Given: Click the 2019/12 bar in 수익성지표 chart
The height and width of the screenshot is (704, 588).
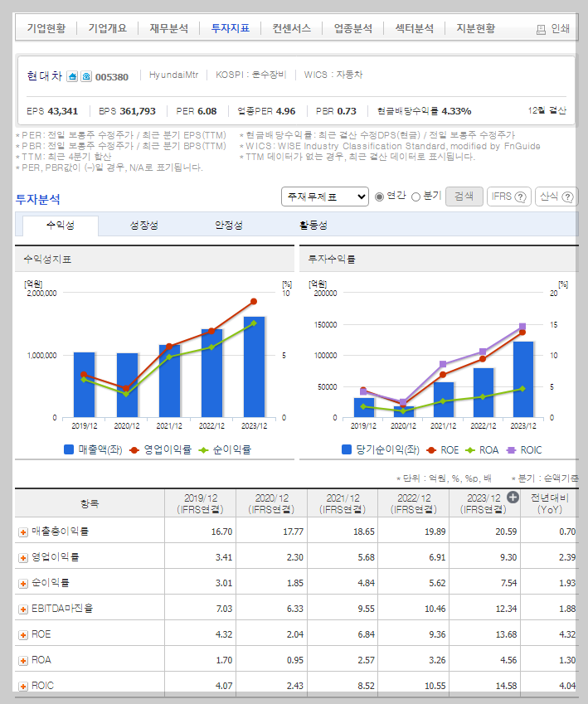Looking at the screenshot, I should tap(85, 385).
